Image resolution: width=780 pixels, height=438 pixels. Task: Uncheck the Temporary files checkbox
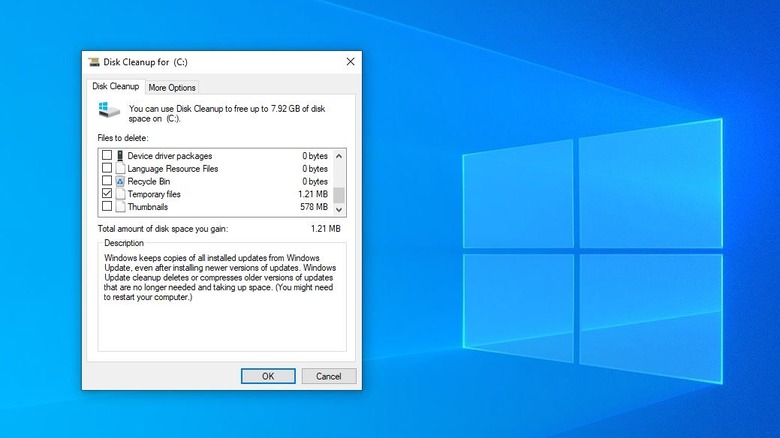tap(107, 194)
